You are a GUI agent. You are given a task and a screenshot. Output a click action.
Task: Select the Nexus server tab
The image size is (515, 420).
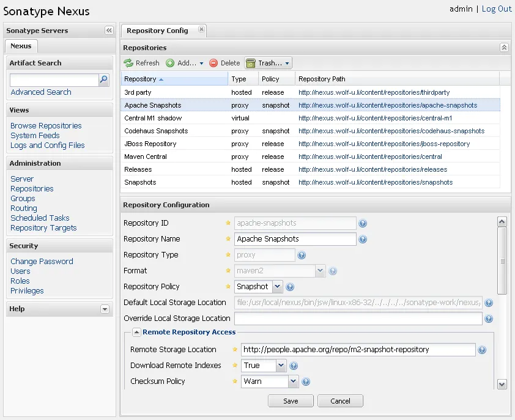coord(21,46)
